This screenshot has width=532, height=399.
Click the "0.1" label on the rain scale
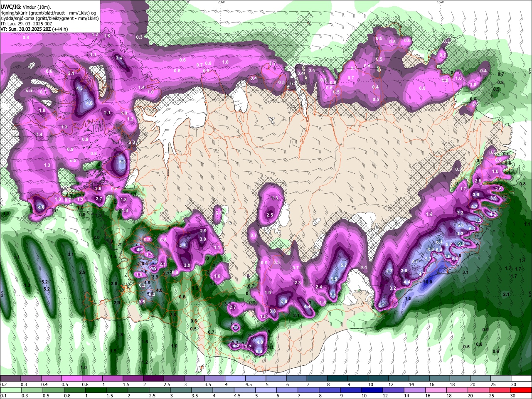[x=4, y=396]
